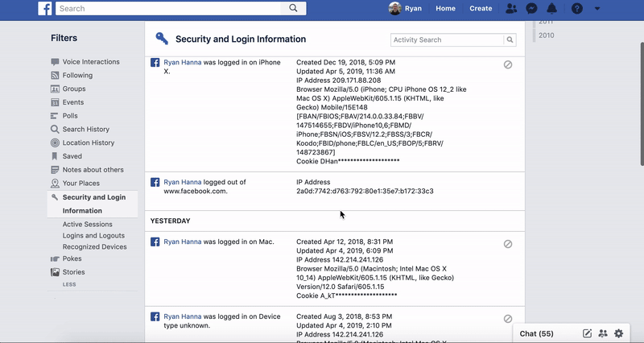Click block icon on iPhone X login entry
Screen dimensions: 644x343
click(508, 64)
